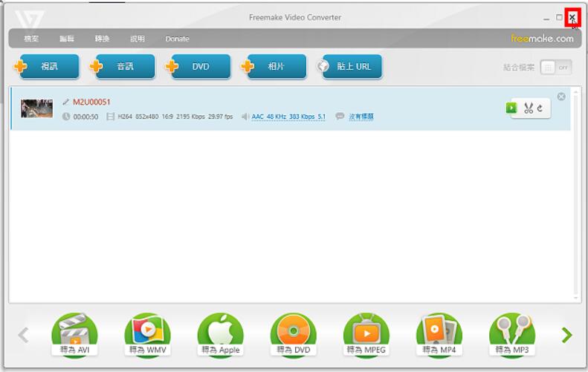
Task: Maximize the Freemake window
Action: [559, 17]
